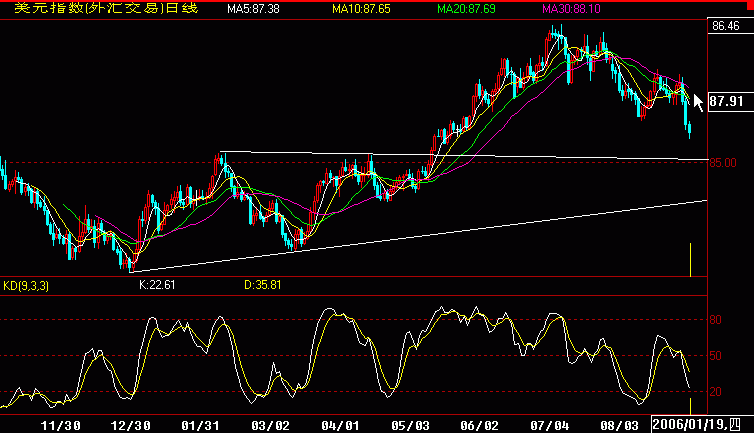Click the 85.00 price axis label
This screenshot has width=754, height=433.
point(723,163)
